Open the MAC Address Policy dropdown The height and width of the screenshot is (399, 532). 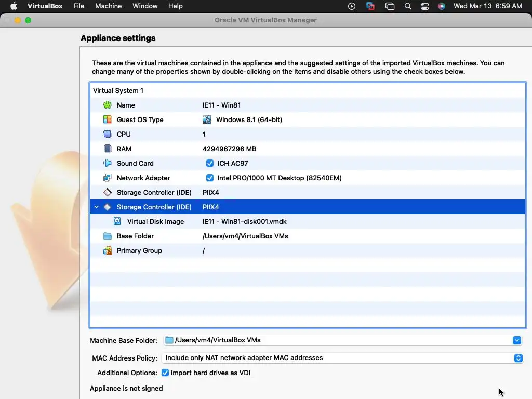tap(518, 358)
